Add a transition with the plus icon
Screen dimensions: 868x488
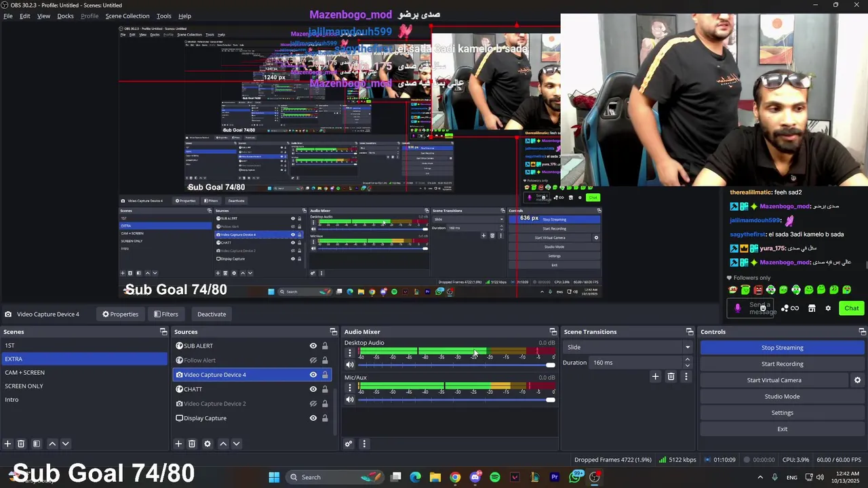[655, 376]
